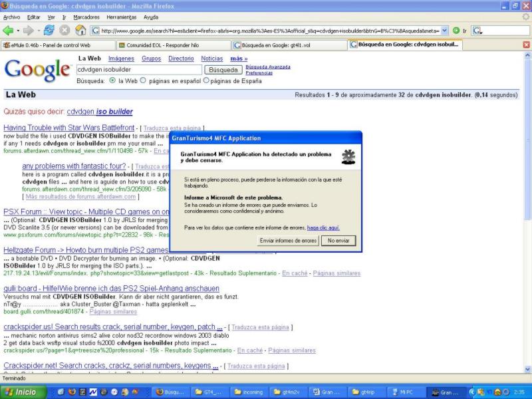Expand hidden tray icons chevron
The height and width of the screenshot is (399, 532).
[x=471, y=392]
